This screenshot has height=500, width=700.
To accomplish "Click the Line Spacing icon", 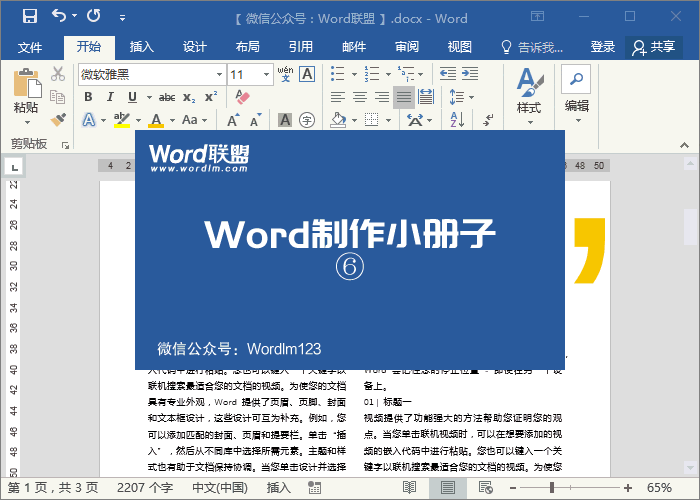I will click(457, 97).
